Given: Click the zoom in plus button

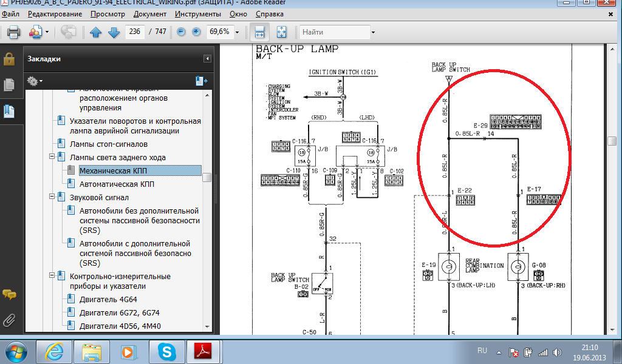Looking at the screenshot, I should coord(196,32).
